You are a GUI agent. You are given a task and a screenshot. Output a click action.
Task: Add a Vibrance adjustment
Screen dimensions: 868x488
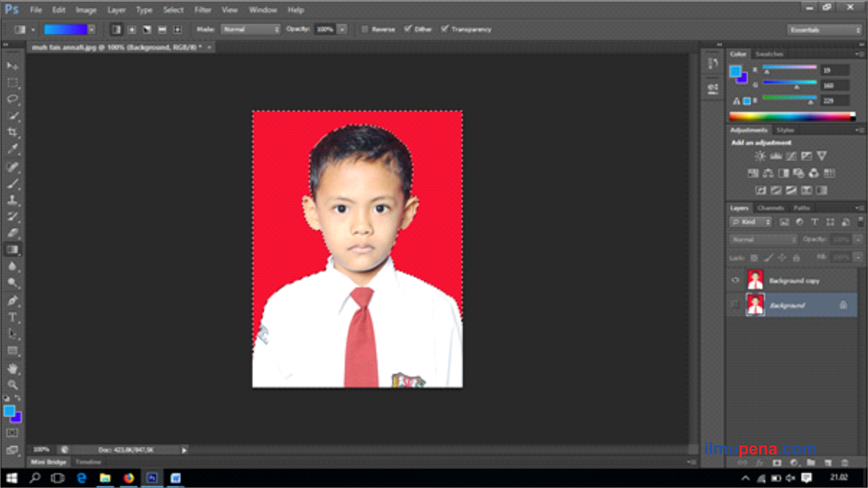pyautogui.click(x=822, y=156)
